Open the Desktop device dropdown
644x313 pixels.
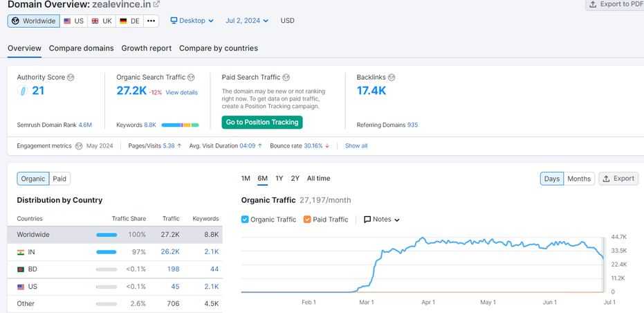coord(192,21)
